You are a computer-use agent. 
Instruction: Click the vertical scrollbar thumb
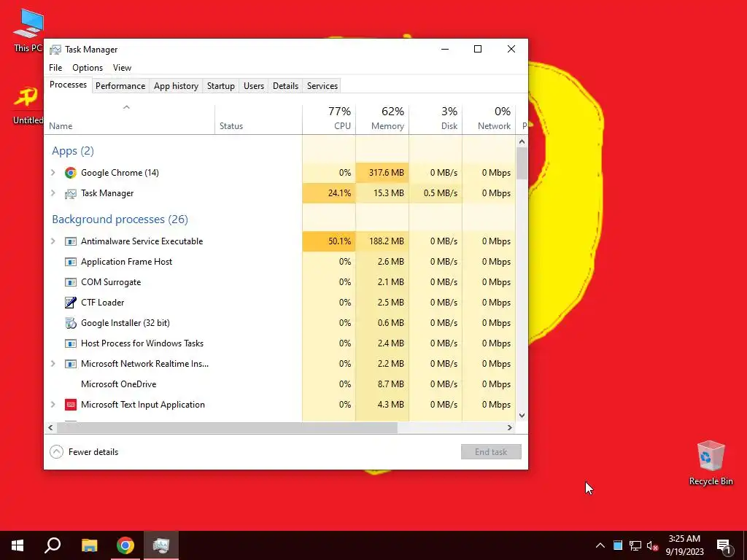(522, 163)
